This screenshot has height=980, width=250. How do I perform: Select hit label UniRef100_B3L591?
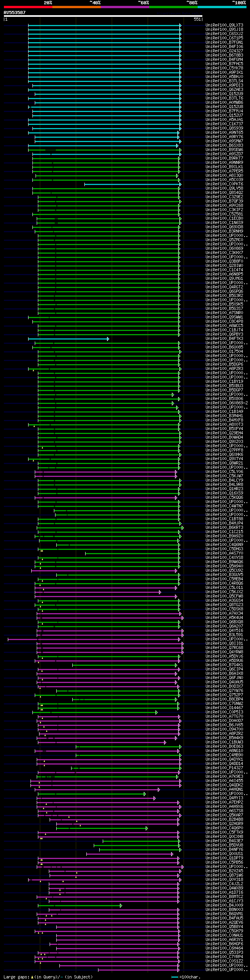point(224,635)
